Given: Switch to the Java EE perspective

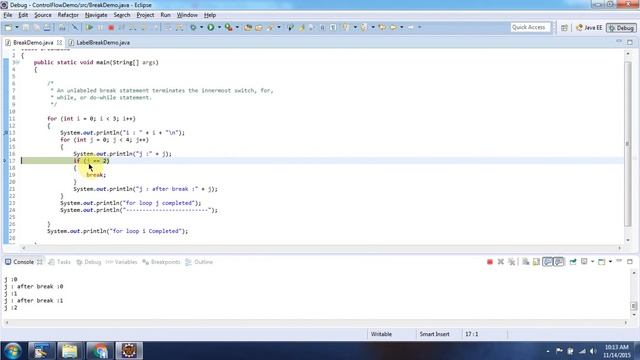Looking at the screenshot, I should pyautogui.click(x=589, y=28).
